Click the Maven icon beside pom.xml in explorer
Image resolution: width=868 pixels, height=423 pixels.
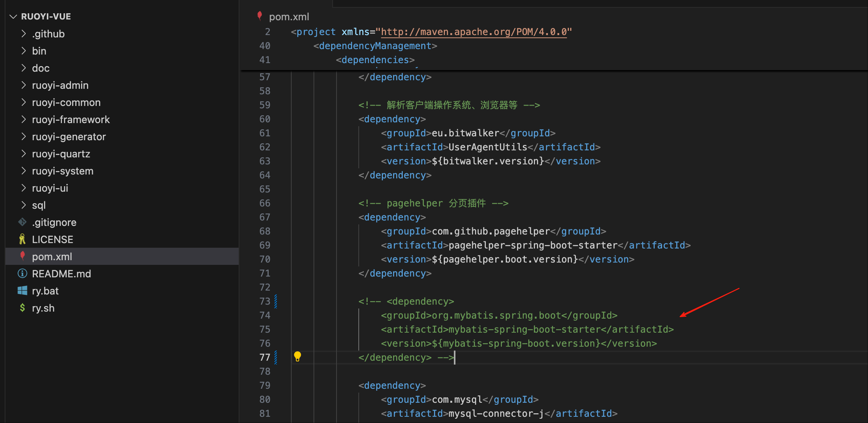pyautogui.click(x=23, y=256)
